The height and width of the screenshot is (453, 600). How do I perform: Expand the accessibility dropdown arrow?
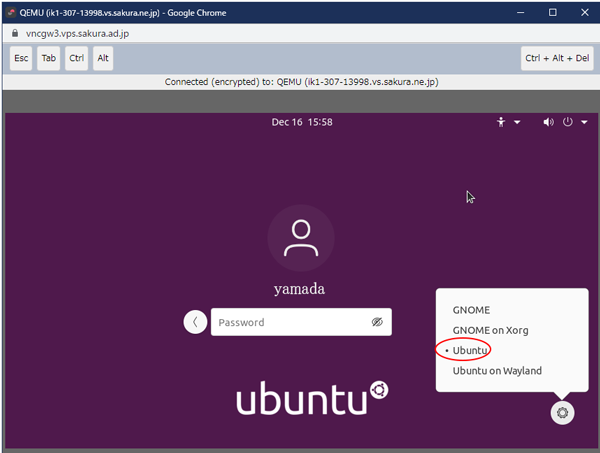click(517, 122)
